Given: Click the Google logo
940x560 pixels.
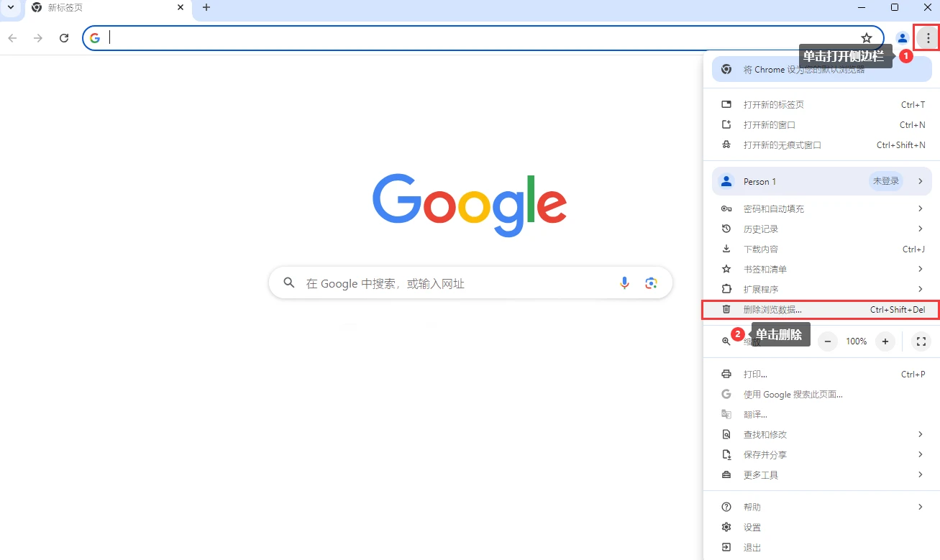Looking at the screenshot, I should (x=470, y=205).
